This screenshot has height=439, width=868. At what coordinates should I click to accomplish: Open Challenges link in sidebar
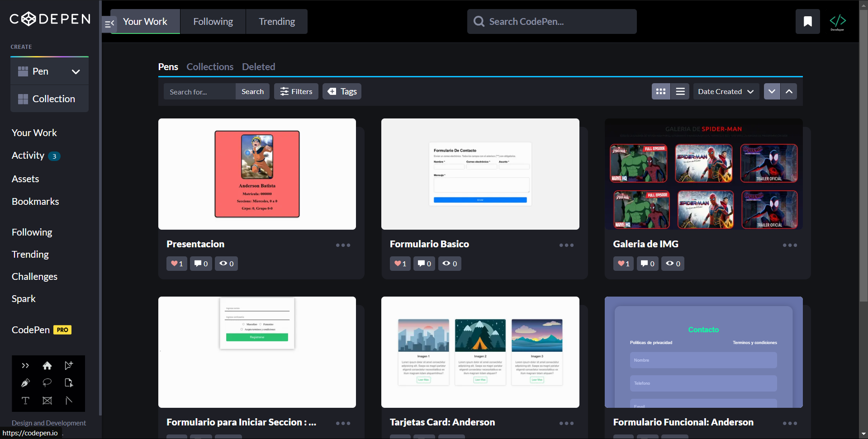(x=34, y=277)
